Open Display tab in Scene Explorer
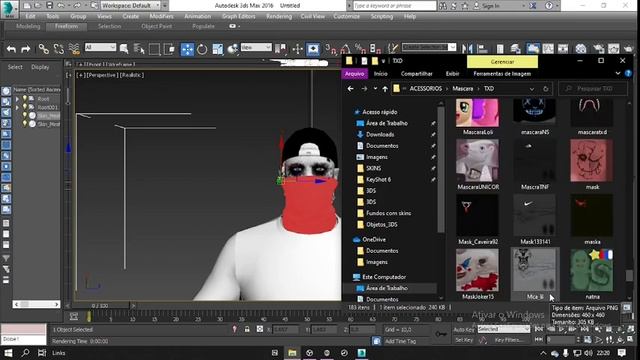The height and width of the screenshot is (360, 640). [x=40, y=67]
